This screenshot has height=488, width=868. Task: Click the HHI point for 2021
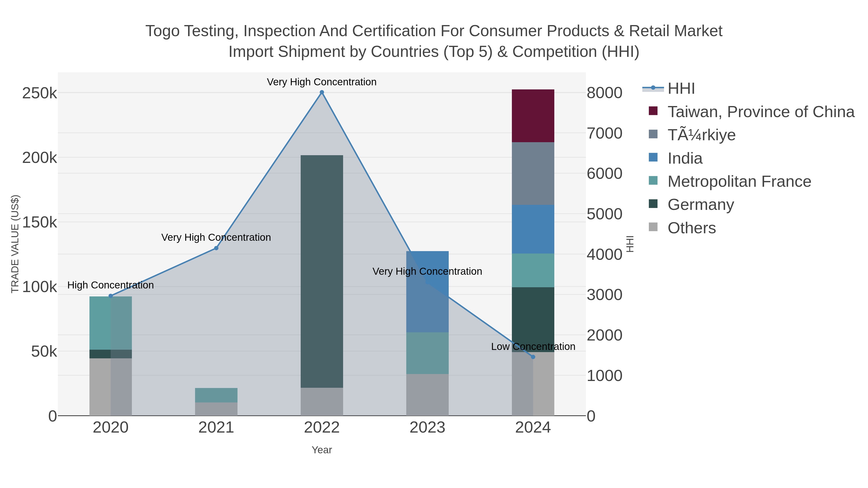coord(216,248)
